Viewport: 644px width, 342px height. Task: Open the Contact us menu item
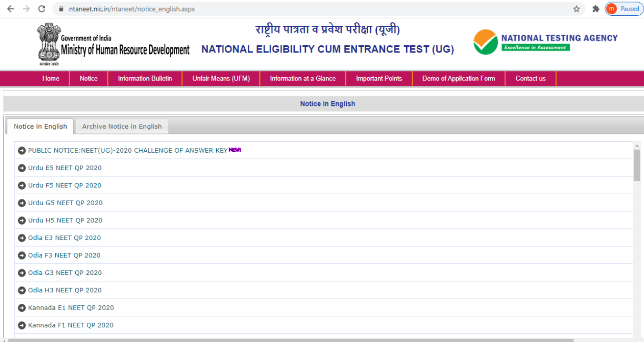click(x=530, y=79)
